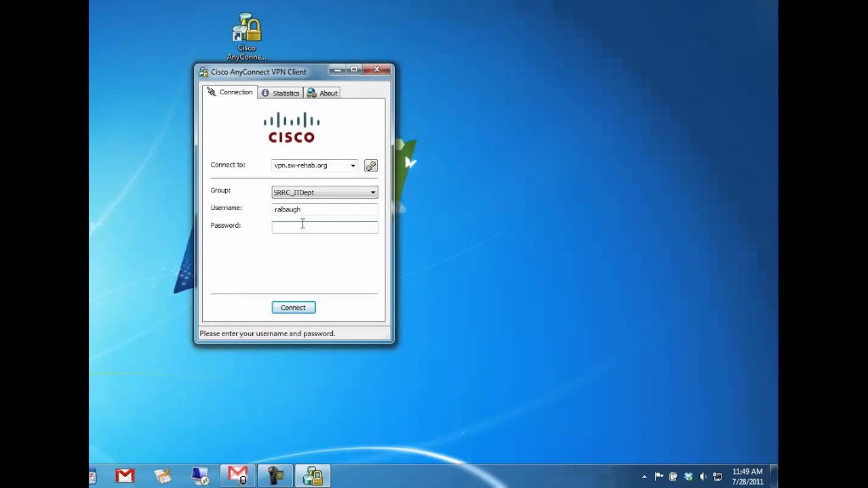Viewport: 868px width, 488px height.
Task: Click the 'Please enter your username and password.' status text
Action: tap(267, 333)
